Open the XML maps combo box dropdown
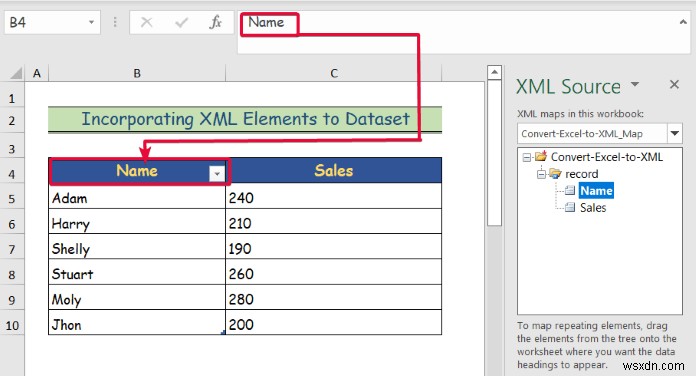This screenshot has height=376, width=696. (675, 133)
